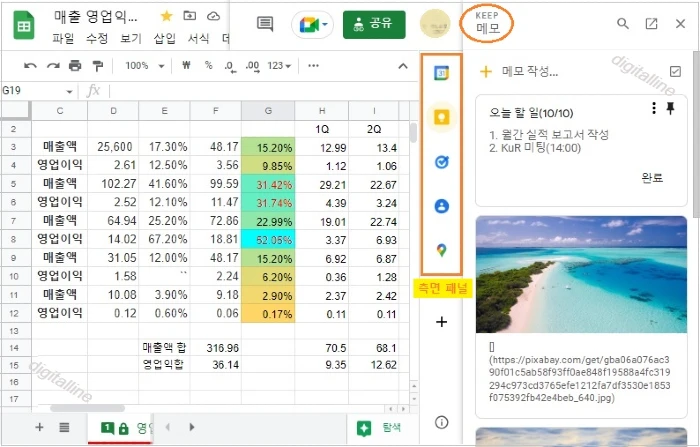Create a new note with 메모 작성
700x447 pixels.
(x=519, y=71)
